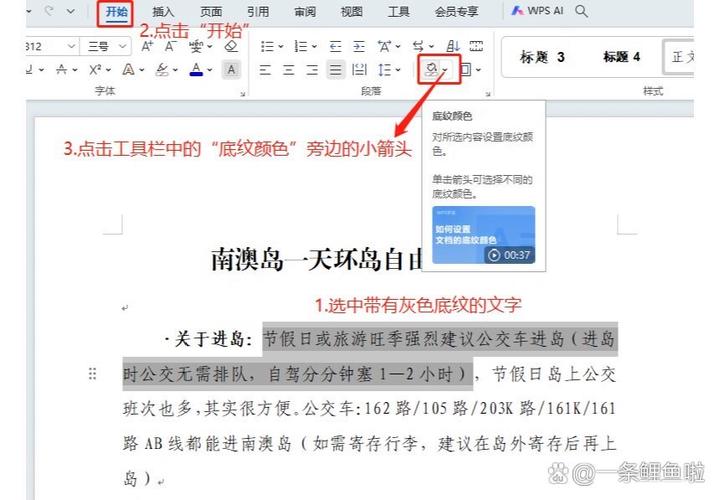719x500 pixels.
Task: Expand the superscript dropdown arrow
Action: (x=109, y=71)
